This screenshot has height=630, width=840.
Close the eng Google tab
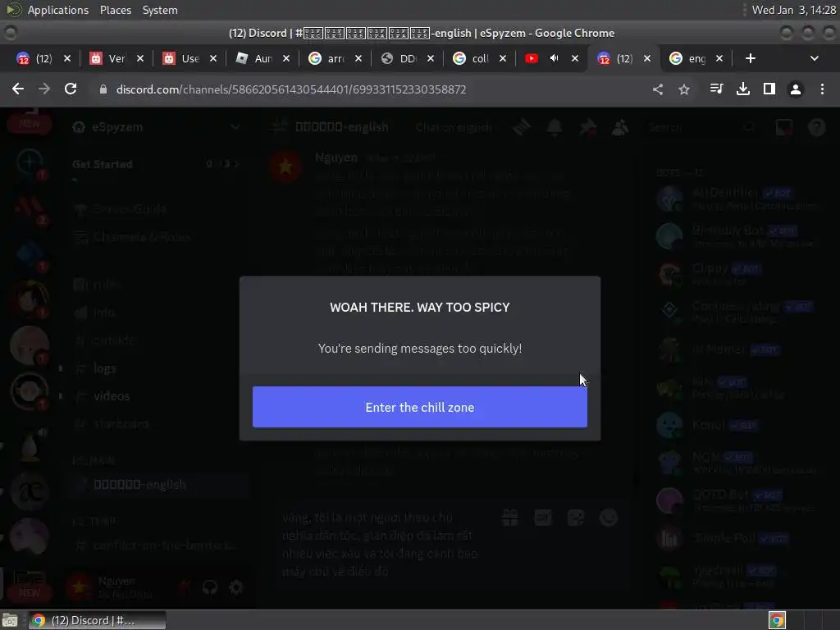(719, 58)
